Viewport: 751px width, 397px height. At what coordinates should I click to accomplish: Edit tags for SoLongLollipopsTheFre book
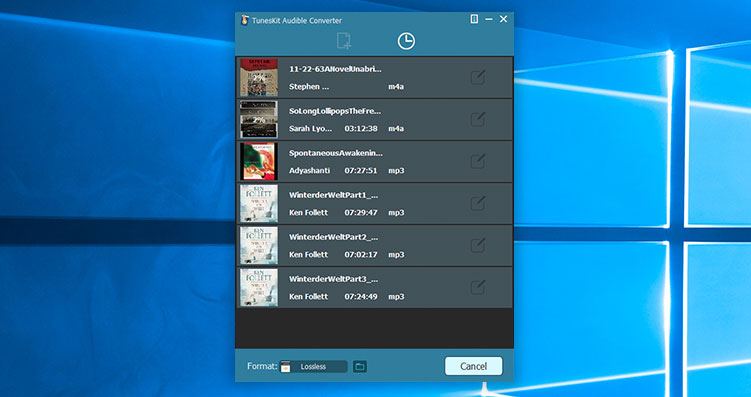(x=478, y=119)
